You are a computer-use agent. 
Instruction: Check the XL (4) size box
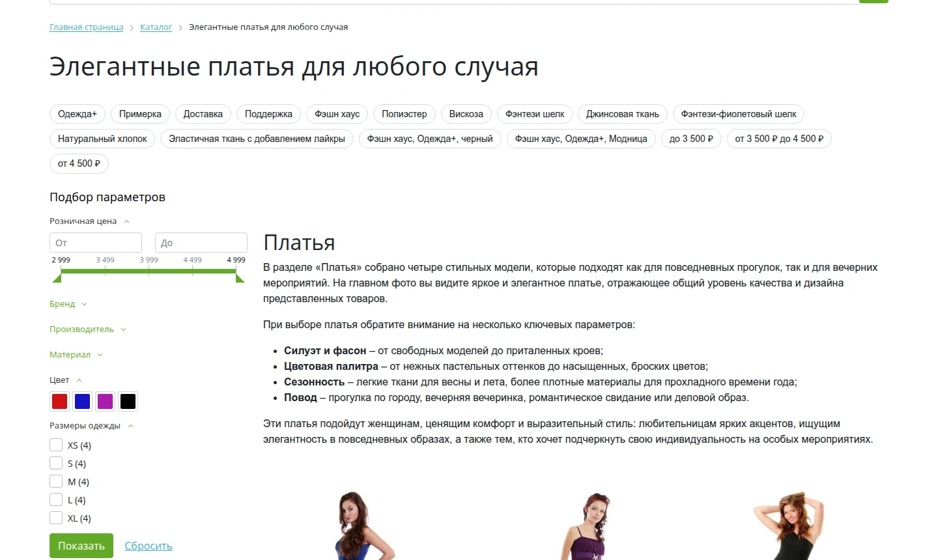click(x=56, y=518)
